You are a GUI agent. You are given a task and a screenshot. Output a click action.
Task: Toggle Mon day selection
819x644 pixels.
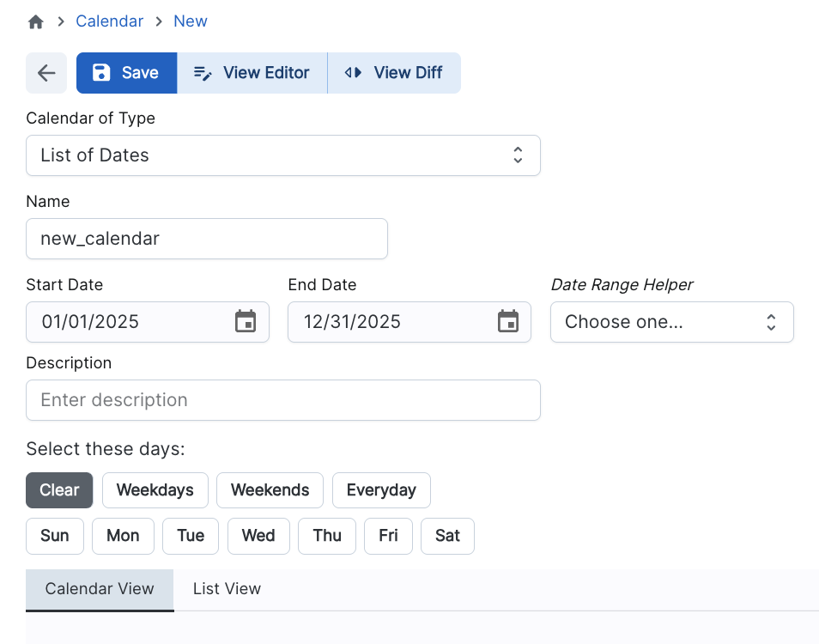pos(123,536)
